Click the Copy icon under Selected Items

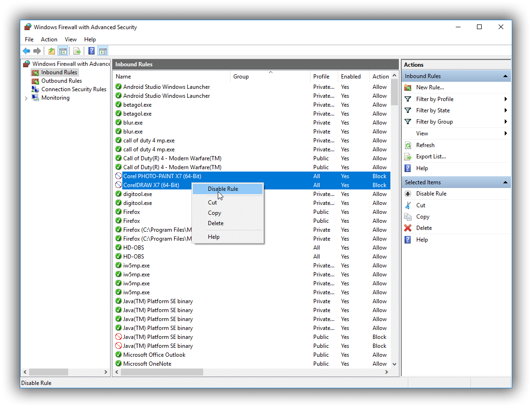(x=408, y=217)
